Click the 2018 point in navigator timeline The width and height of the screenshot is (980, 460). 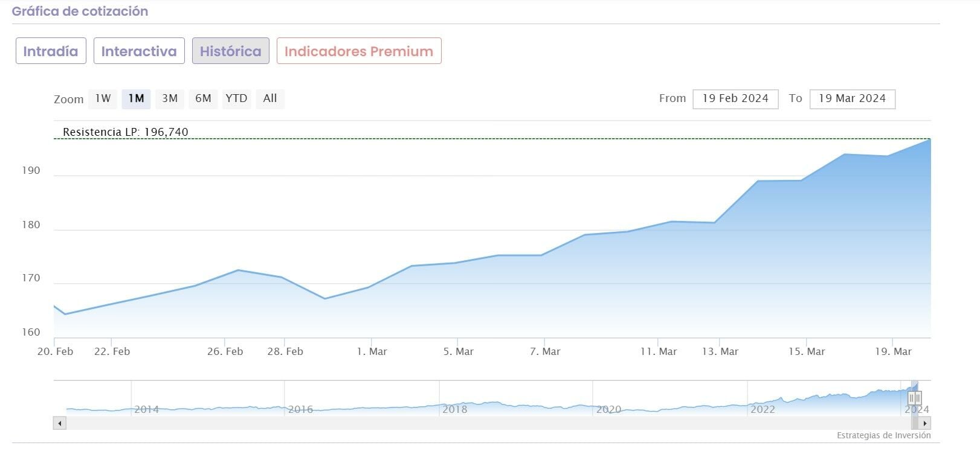tap(454, 409)
